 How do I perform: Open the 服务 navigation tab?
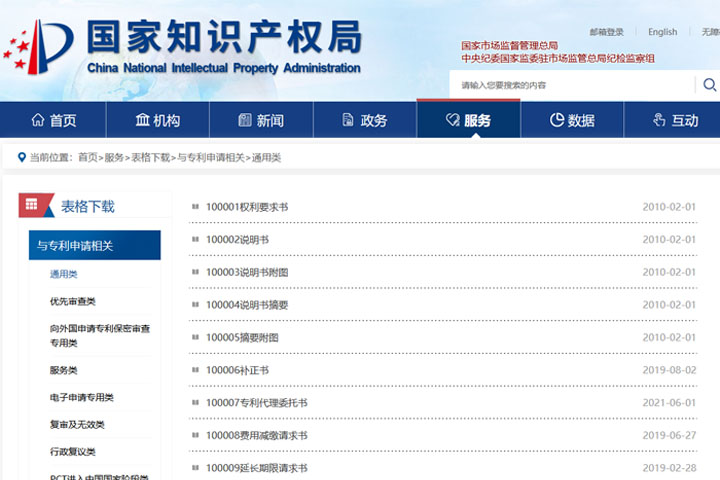468,120
